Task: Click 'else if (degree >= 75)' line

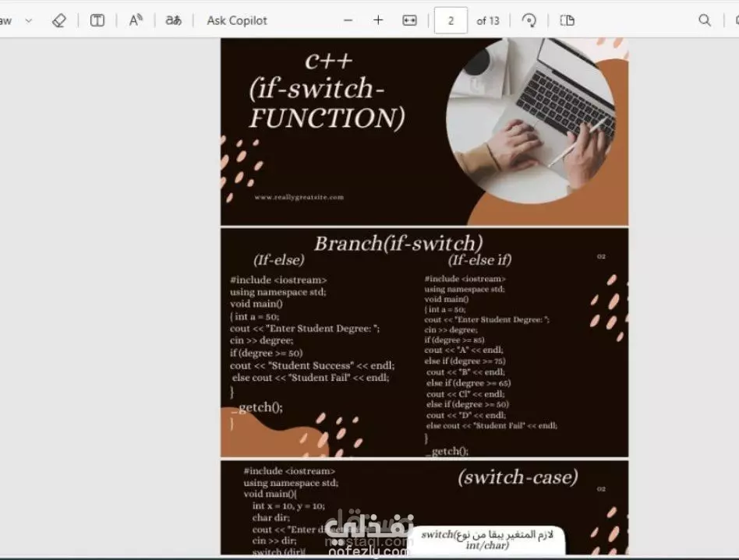Action: [465, 361]
